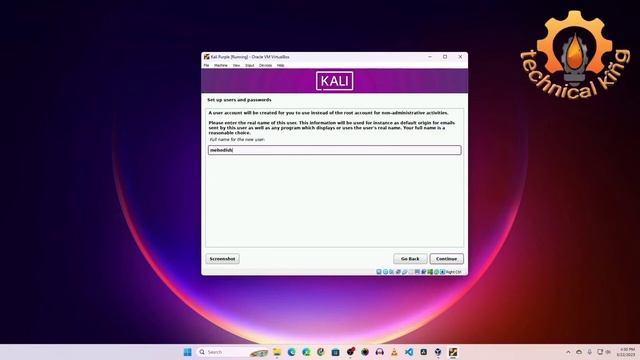
Task: Open the File menu in VirtualBox
Action: 206,65
